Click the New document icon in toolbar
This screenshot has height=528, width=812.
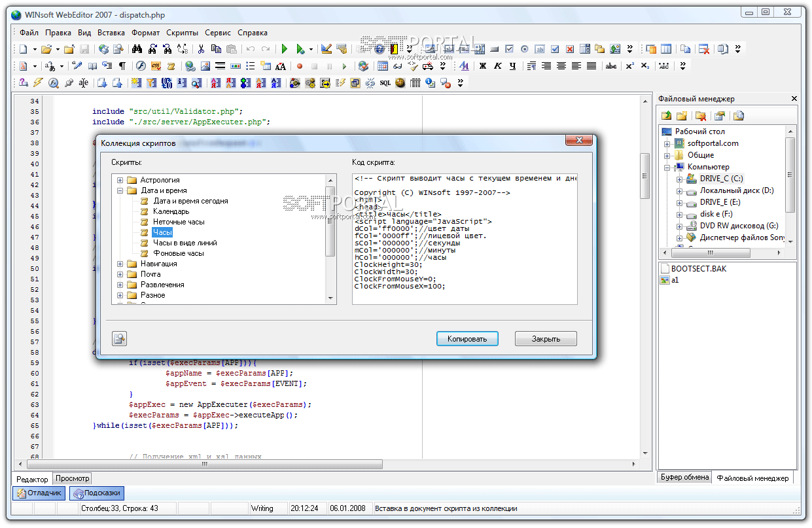(23, 49)
